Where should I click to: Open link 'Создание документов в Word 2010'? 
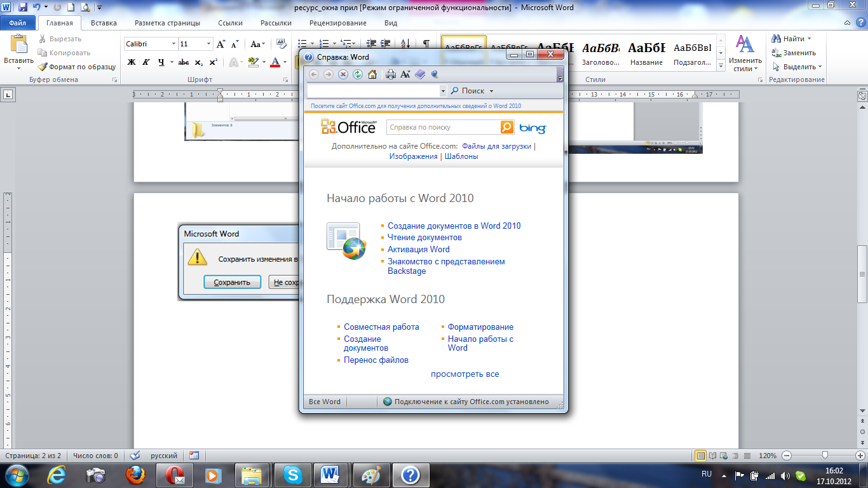click(x=454, y=226)
